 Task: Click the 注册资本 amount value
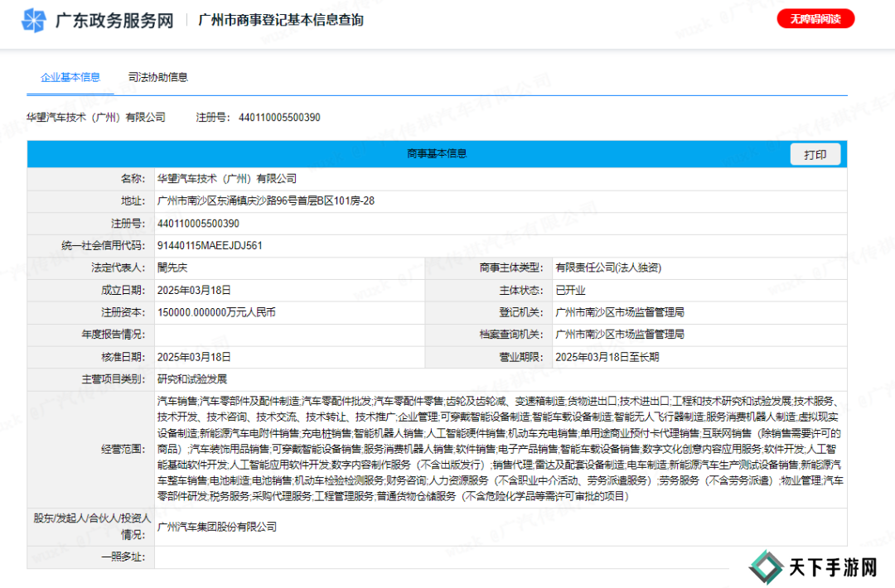coord(216,313)
